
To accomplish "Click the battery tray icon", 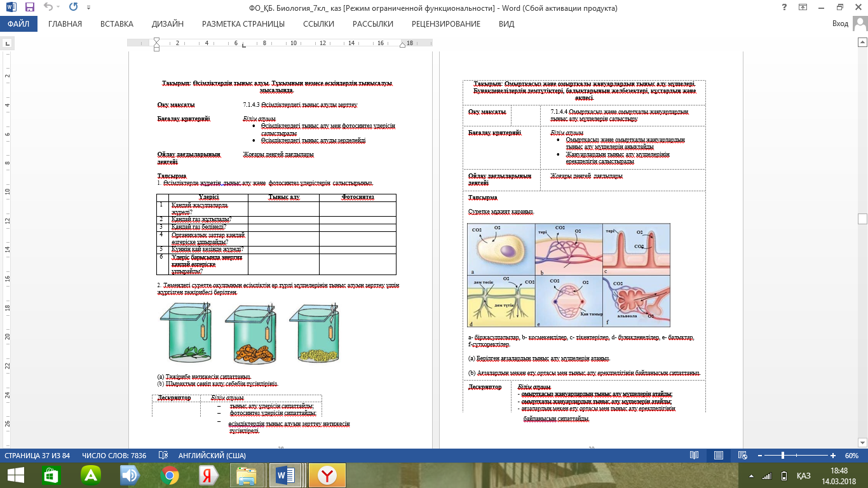I will pyautogui.click(x=783, y=476).
